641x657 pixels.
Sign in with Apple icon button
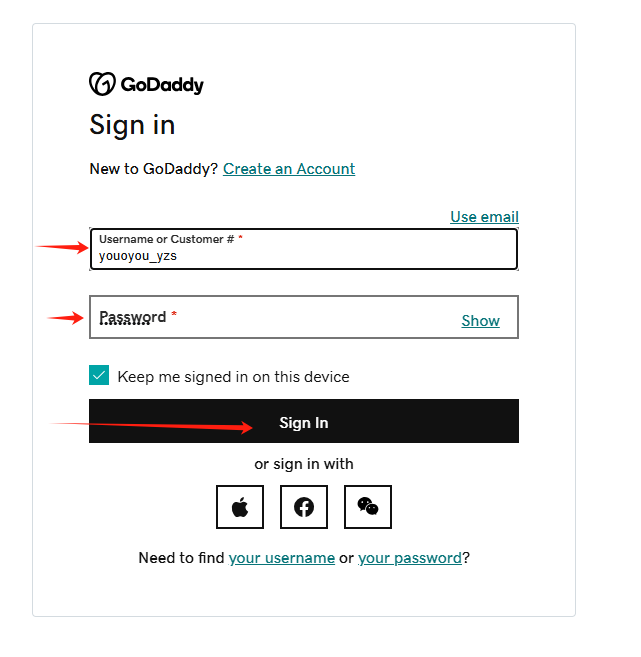click(x=240, y=507)
